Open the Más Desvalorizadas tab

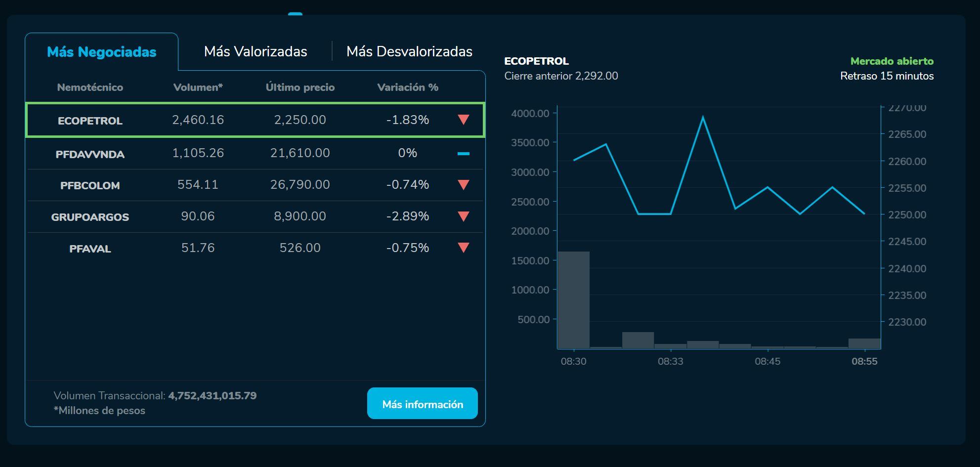tap(409, 51)
